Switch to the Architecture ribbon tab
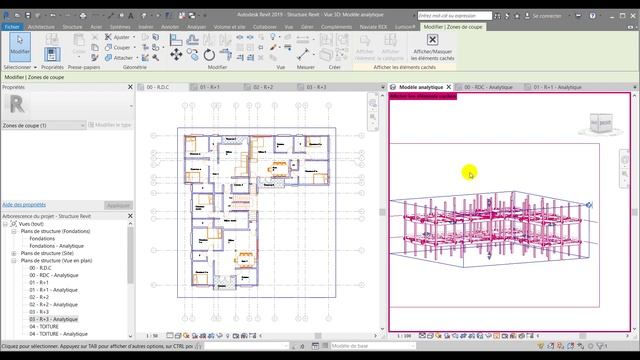Image resolution: width=640 pixels, height=360 pixels. click(x=41, y=27)
